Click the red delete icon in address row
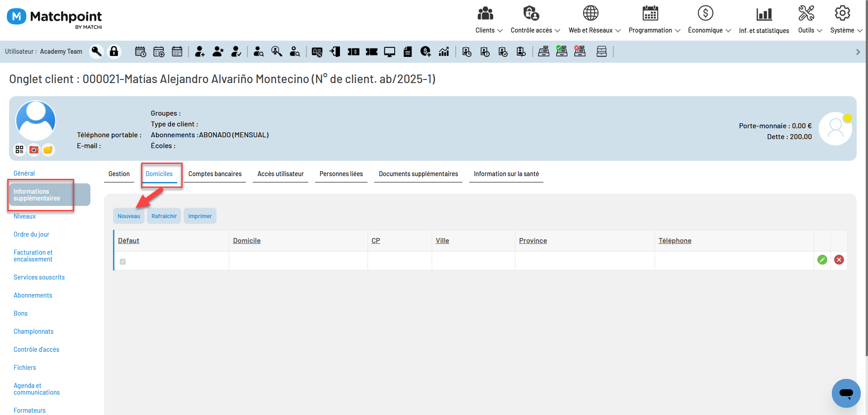 (x=839, y=260)
